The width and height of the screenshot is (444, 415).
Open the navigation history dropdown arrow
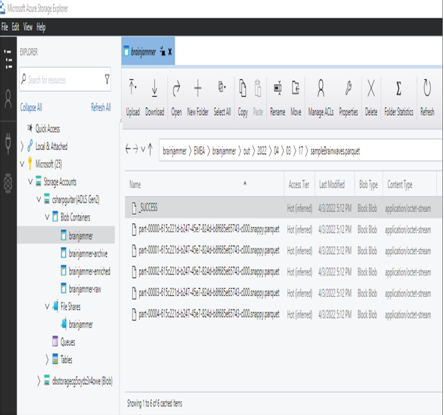coord(143,149)
